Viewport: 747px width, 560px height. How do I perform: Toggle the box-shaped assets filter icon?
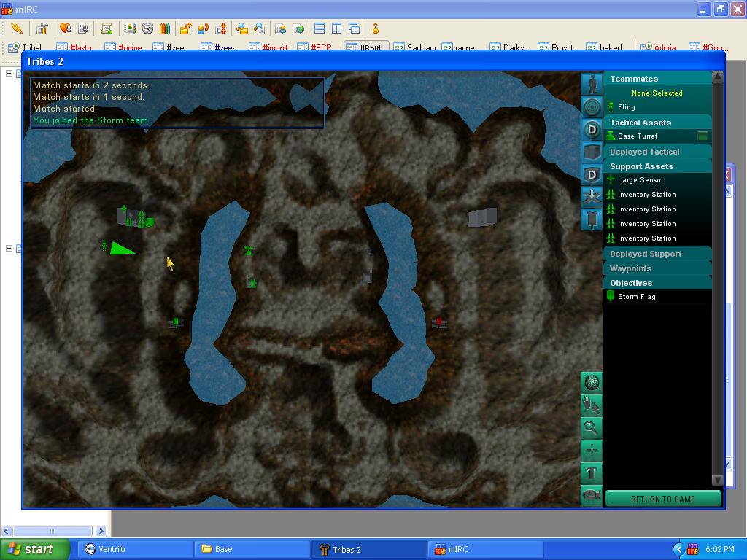click(592, 152)
